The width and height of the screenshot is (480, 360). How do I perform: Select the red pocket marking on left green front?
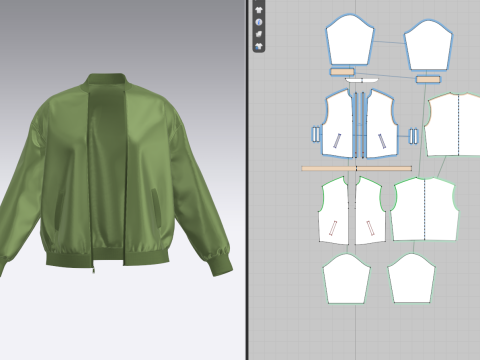pyautogui.click(x=332, y=228)
